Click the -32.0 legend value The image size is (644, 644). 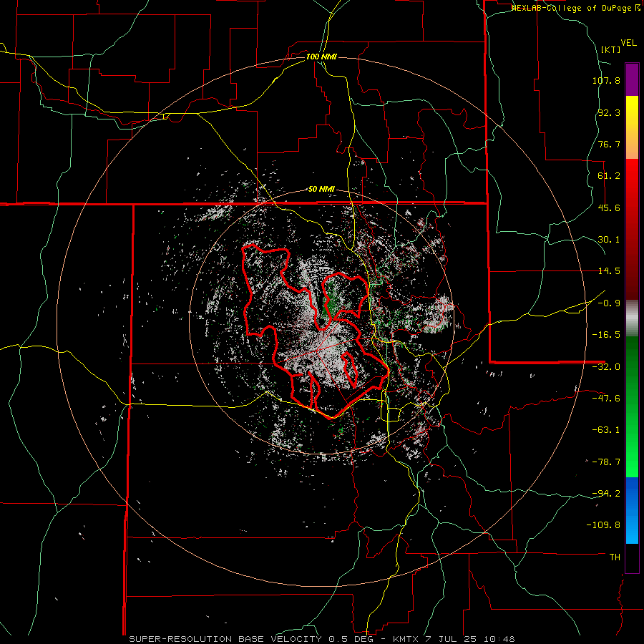(x=606, y=367)
